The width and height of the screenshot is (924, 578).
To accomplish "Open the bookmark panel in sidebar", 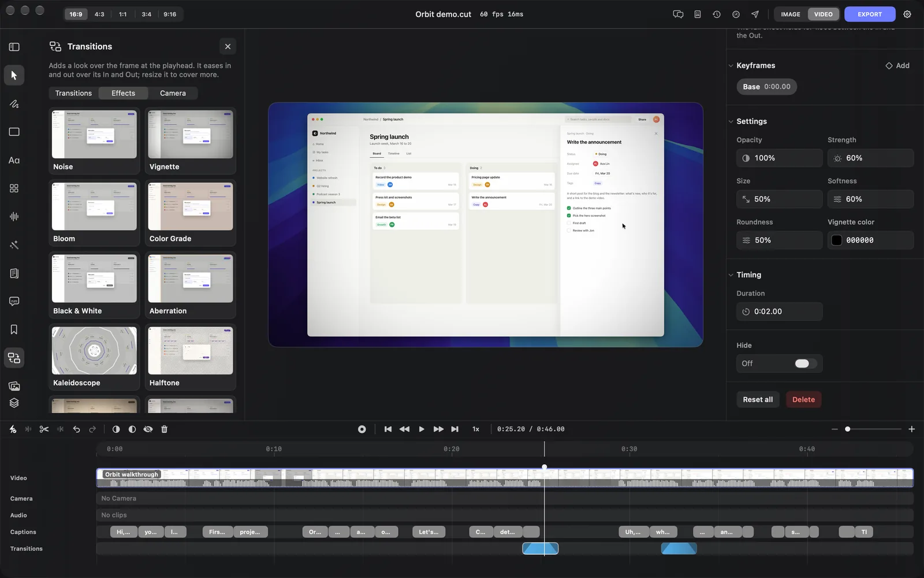I will point(14,329).
